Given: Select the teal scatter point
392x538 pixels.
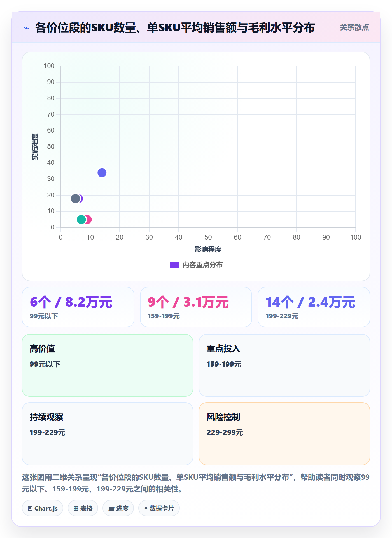Looking at the screenshot, I should point(81,220).
